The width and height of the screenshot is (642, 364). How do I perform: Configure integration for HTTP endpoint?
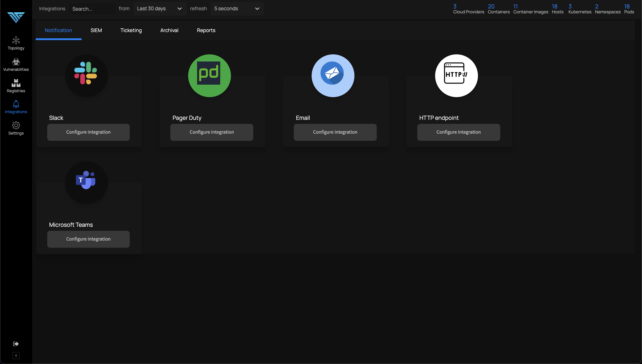click(459, 132)
